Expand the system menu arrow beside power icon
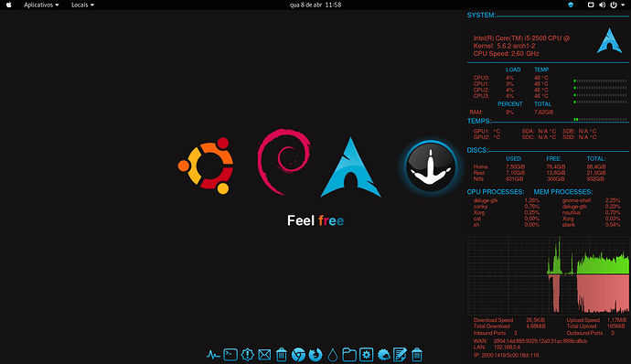The height and width of the screenshot is (364, 631). click(x=623, y=5)
